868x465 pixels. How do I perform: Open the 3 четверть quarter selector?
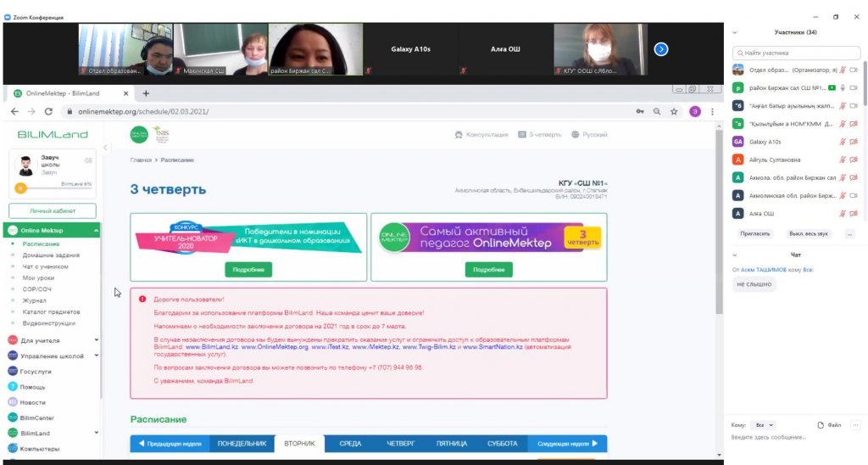[540, 135]
